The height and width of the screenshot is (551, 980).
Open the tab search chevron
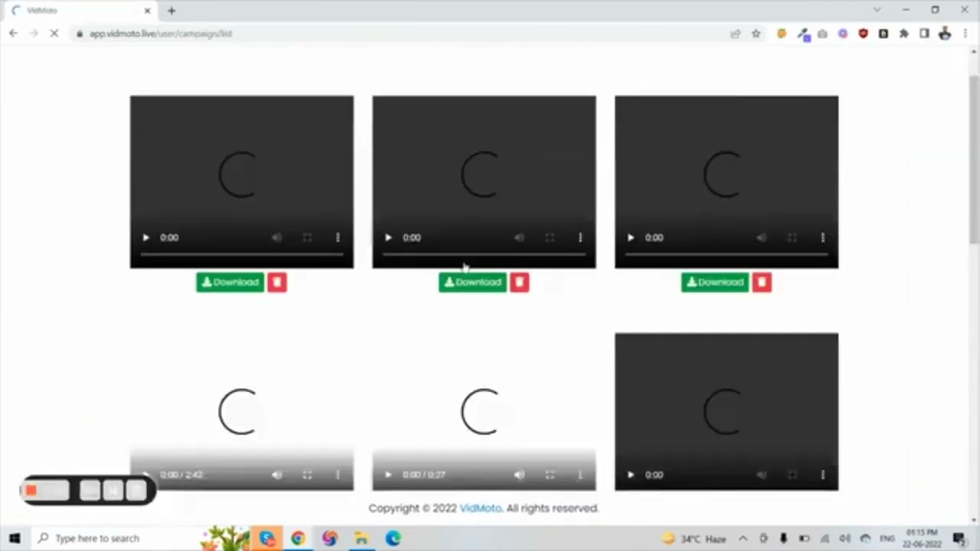(x=877, y=10)
